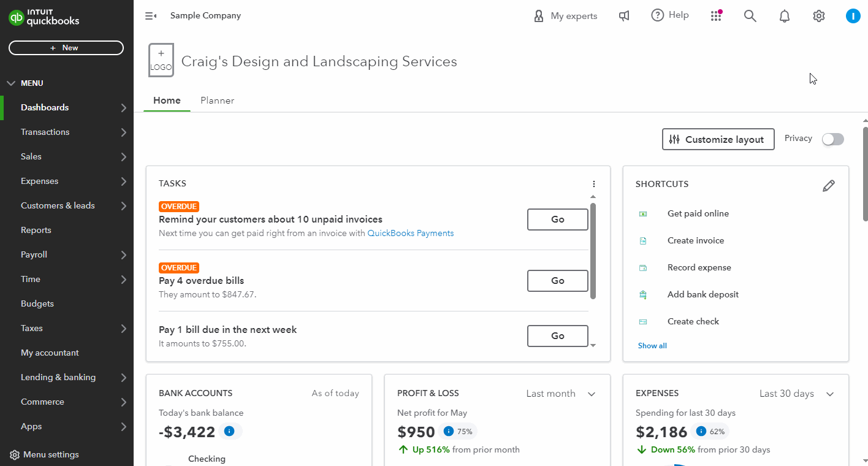The width and height of the screenshot is (868, 466).
Task: Toggle the Privacy switch
Action: tap(833, 139)
